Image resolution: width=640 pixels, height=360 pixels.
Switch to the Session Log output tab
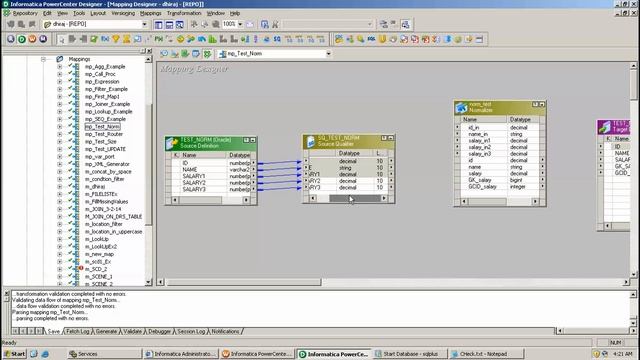click(x=191, y=331)
